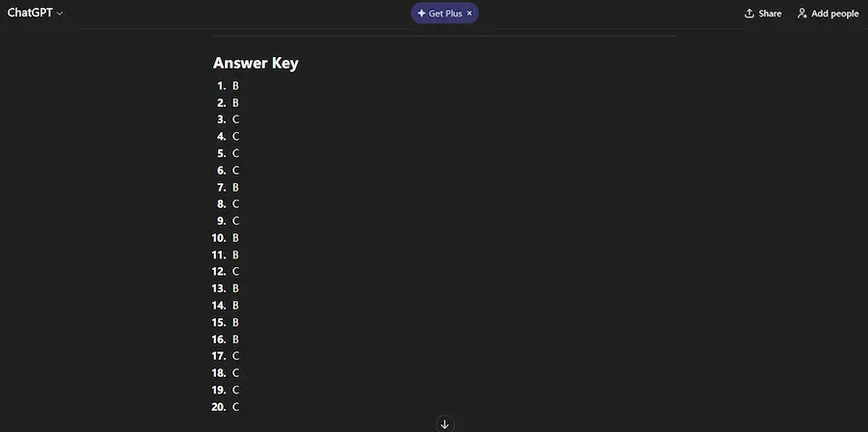Click the Share text label
The height and width of the screenshot is (432, 868).
tap(770, 13)
